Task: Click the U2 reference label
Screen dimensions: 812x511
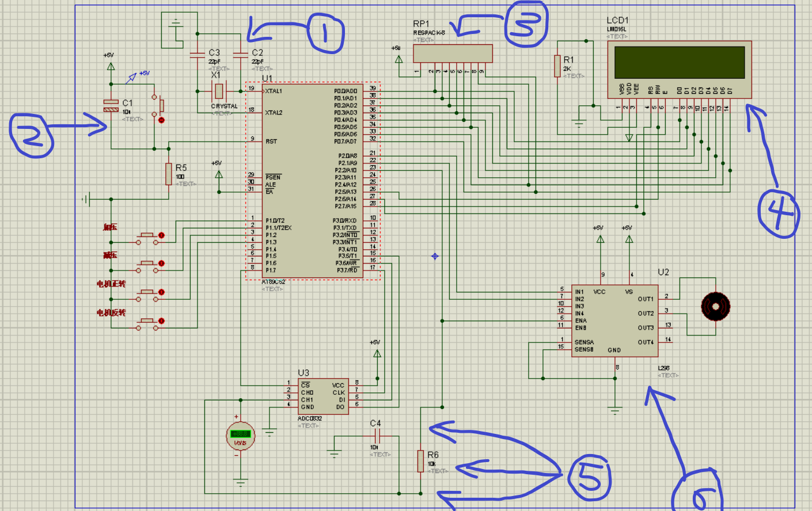Action: [x=663, y=272]
